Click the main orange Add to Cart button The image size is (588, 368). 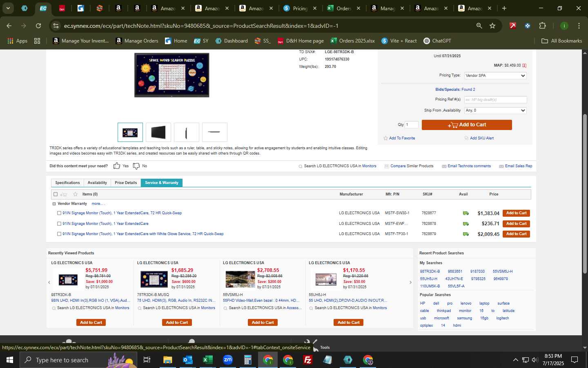coord(467,125)
